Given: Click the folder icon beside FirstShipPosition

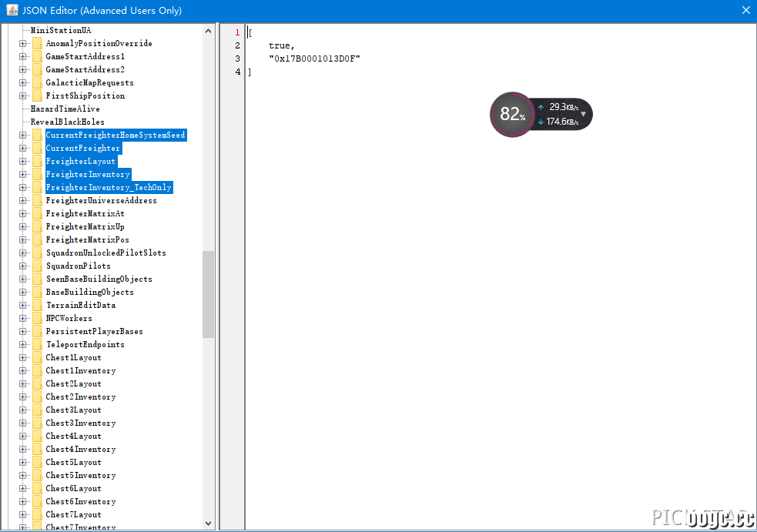Looking at the screenshot, I should (37, 95).
